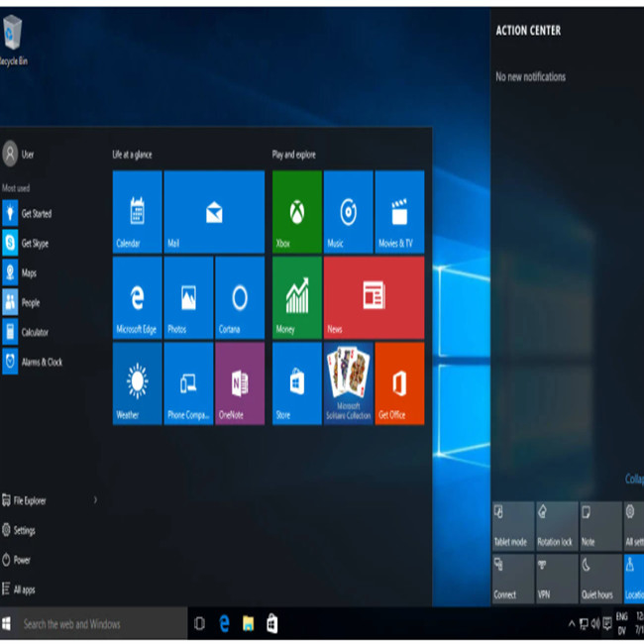Toggle Tablet mode quick action

[x=513, y=526]
